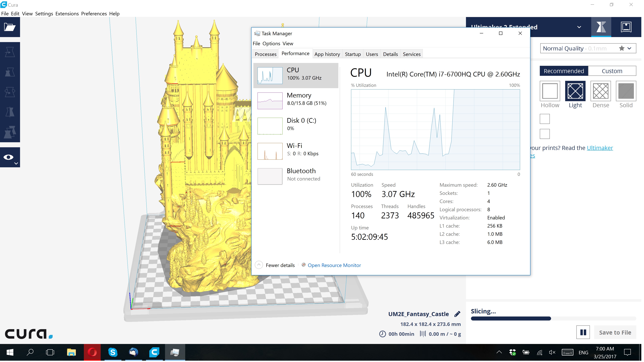
Task: Tick the first unlabeled checkbox below Hollow
Action: coord(544,119)
